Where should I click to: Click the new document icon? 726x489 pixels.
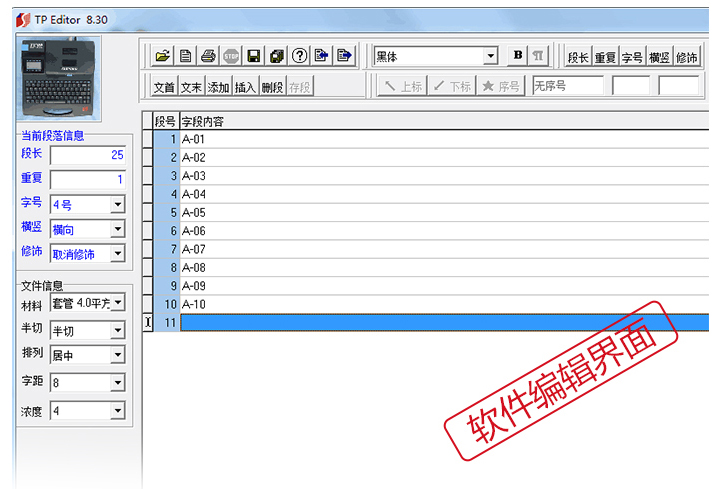pyautogui.click(x=186, y=56)
